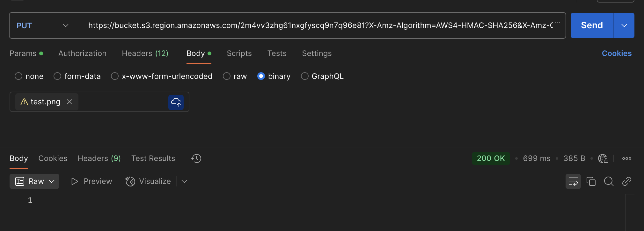Open the Raw response format dropdown
Screen dimensions: 644x231
pos(34,181)
